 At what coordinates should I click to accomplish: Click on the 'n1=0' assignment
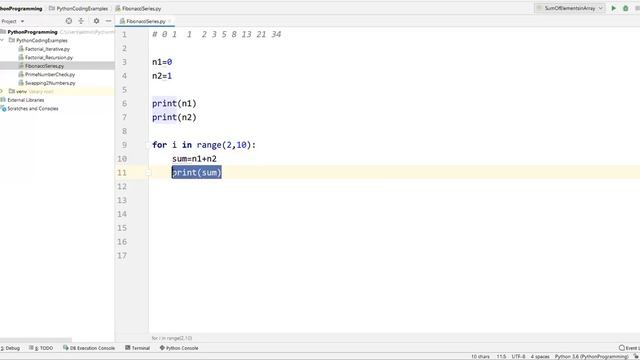click(162, 62)
